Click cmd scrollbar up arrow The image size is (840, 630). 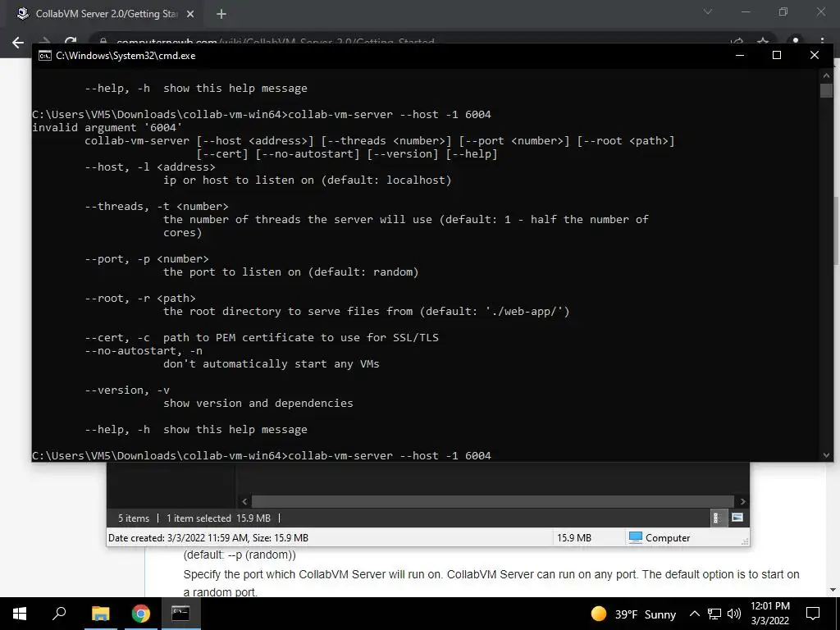click(826, 75)
